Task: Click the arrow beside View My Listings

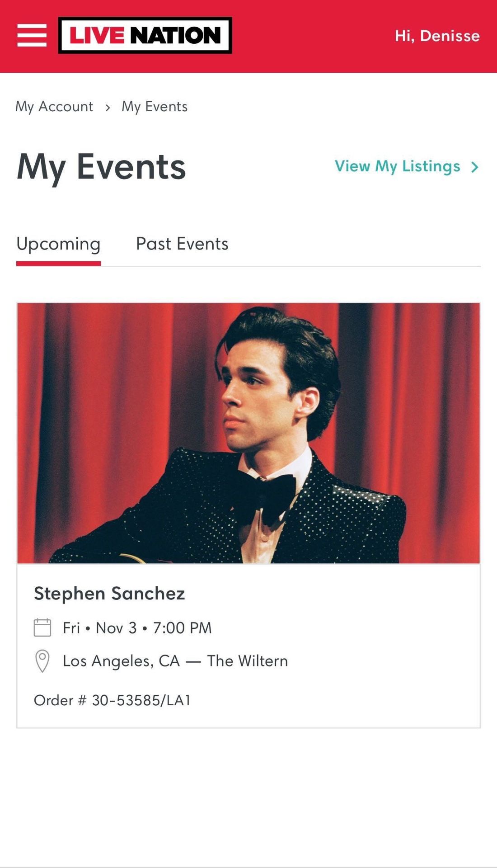Action: coord(474,167)
